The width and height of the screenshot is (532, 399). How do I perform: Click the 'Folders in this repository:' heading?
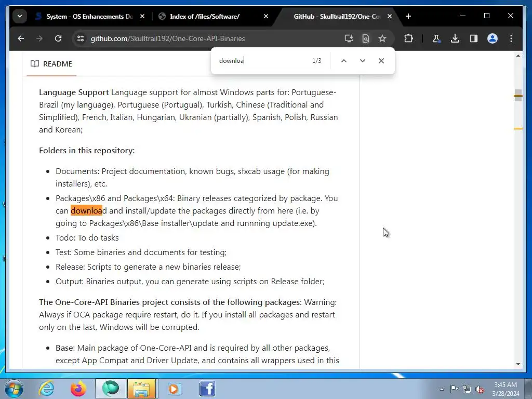(87, 150)
